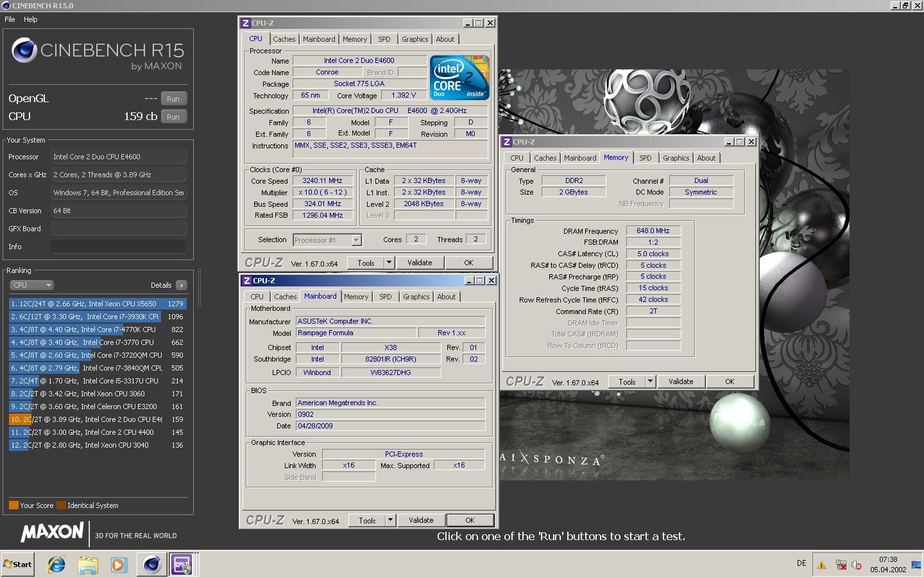Open Tools dropdown arrow in top CPU-Z window
This screenshot has width=924, height=578.
pos(389,263)
